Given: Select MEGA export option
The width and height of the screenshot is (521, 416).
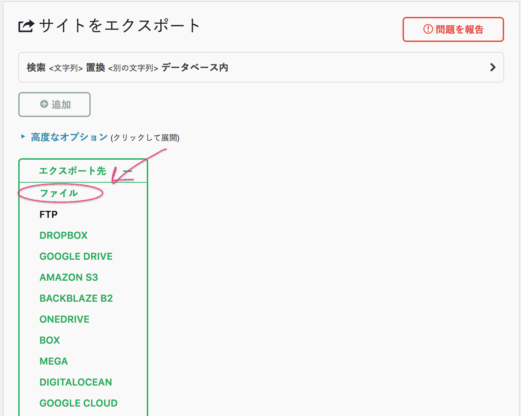Looking at the screenshot, I should pos(54,361).
